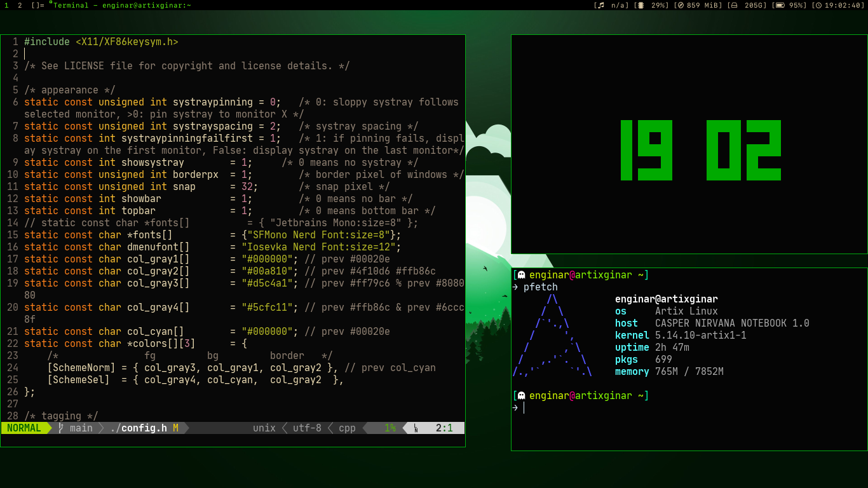868x488 pixels.
Task: Click the ghost icon in first terminal prompt
Action: pos(522,275)
